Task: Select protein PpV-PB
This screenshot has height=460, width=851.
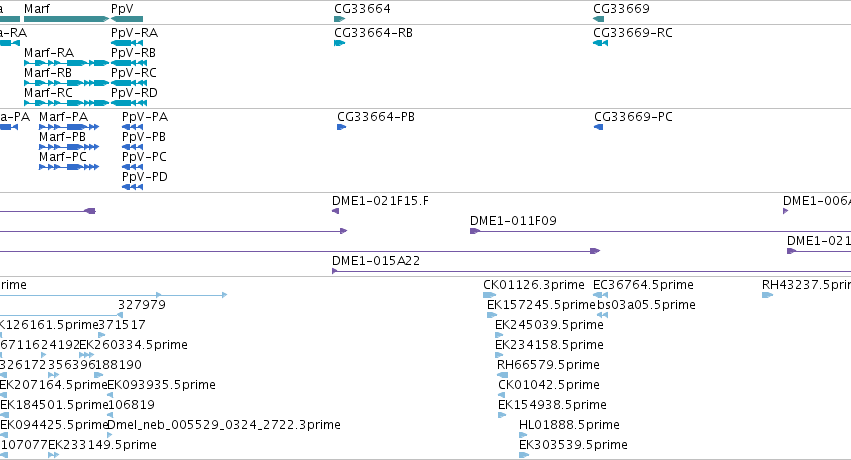Action: [x=132, y=147]
